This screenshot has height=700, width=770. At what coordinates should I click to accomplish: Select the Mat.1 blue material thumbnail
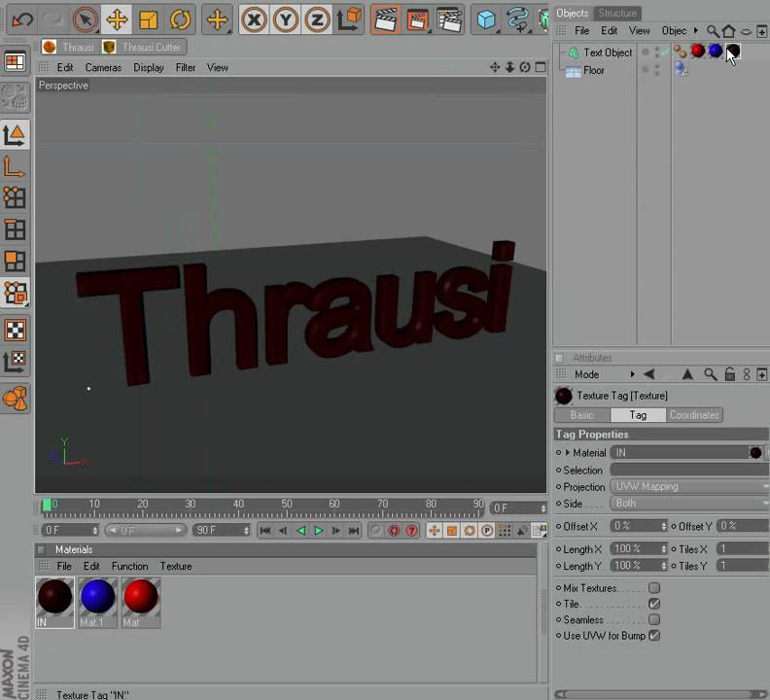point(97,603)
